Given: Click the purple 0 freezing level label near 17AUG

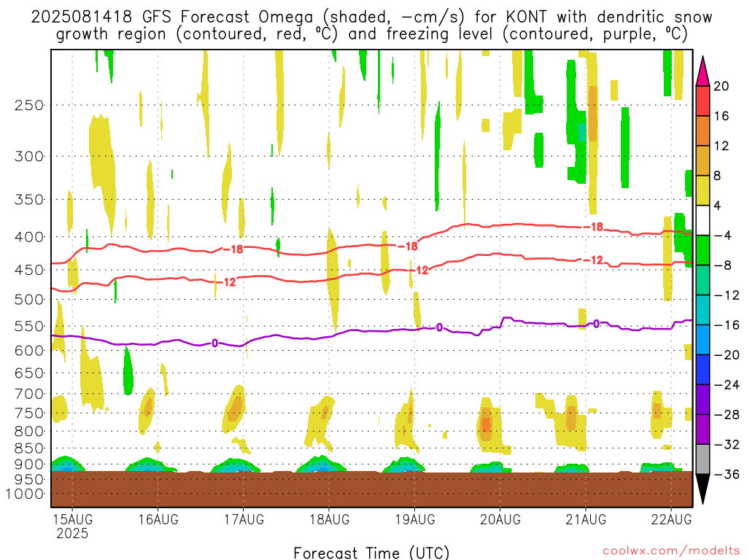Looking at the screenshot, I should pyautogui.click(x=215, y=343).
